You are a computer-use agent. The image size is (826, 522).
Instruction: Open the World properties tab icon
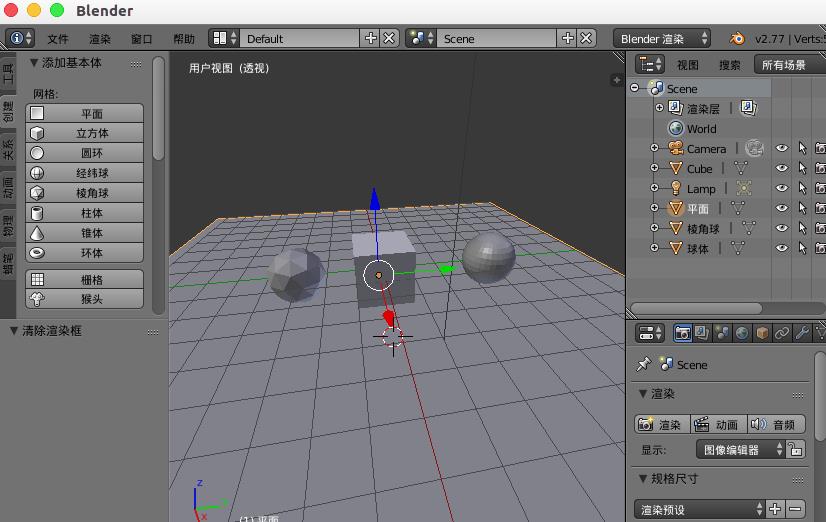742,333
